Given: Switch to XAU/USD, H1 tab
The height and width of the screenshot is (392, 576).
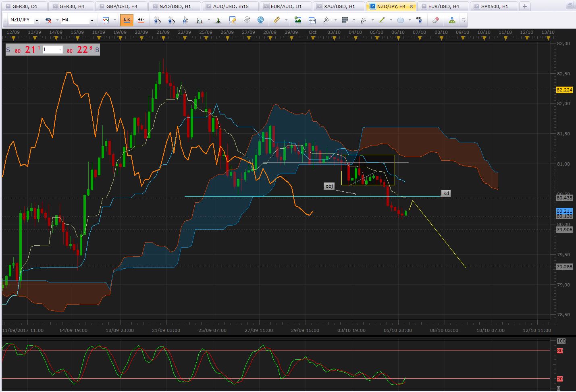Looking at the screenshot, I should pos(339,6).
